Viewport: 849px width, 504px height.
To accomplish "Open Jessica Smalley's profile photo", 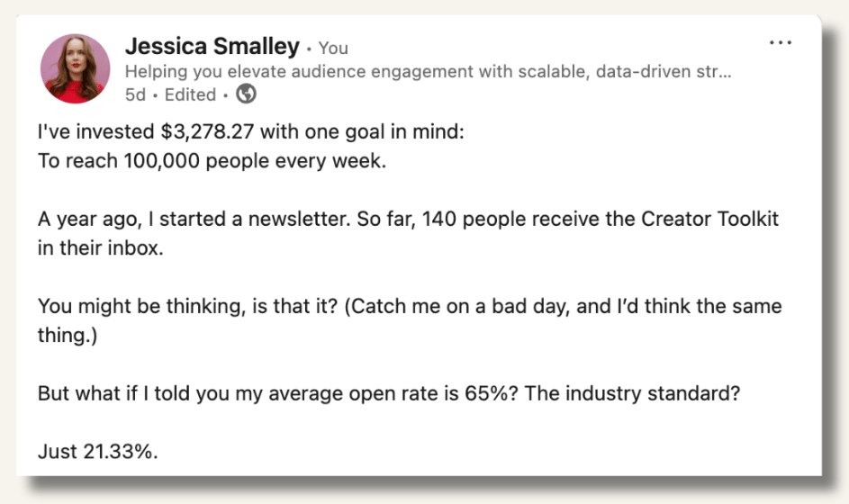I will click(x=76, y=68).
